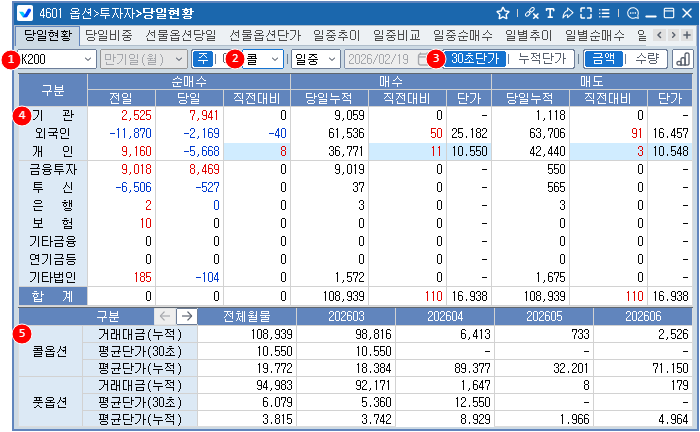Switch to 누적단가 price mode
This screenshot has height=432, width=700.
tap(540, 59)
